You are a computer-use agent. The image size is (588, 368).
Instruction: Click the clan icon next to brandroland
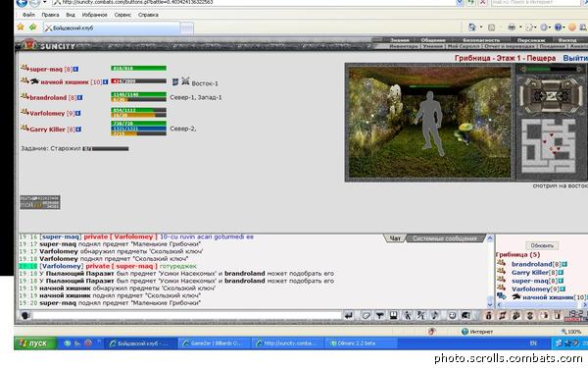tap(24, 96)
